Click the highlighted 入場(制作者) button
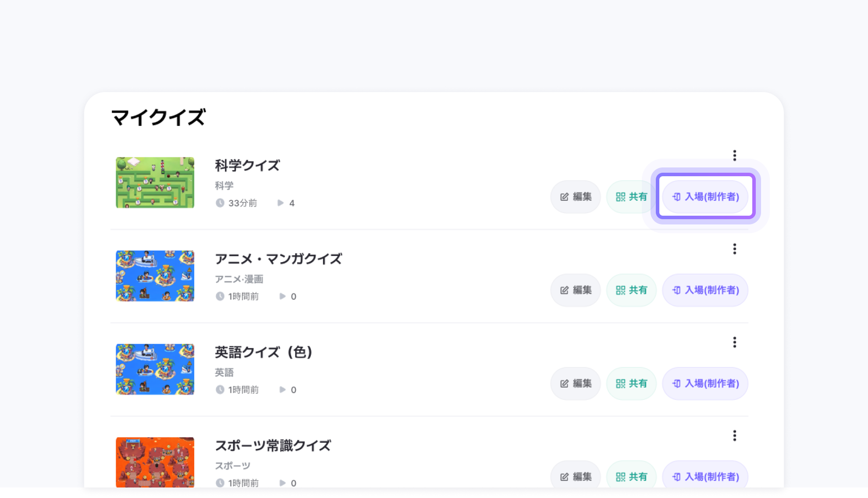868x498 pixels. [x=705, y=197]
